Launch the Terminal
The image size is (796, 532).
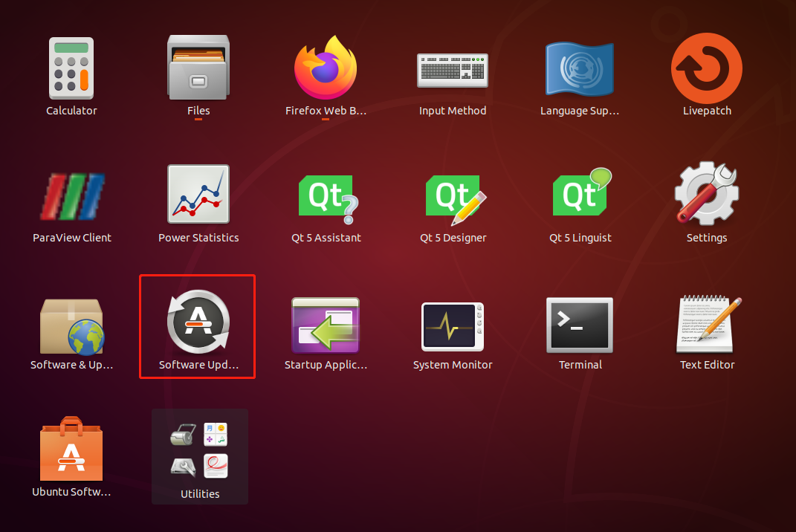pos(579,325)
